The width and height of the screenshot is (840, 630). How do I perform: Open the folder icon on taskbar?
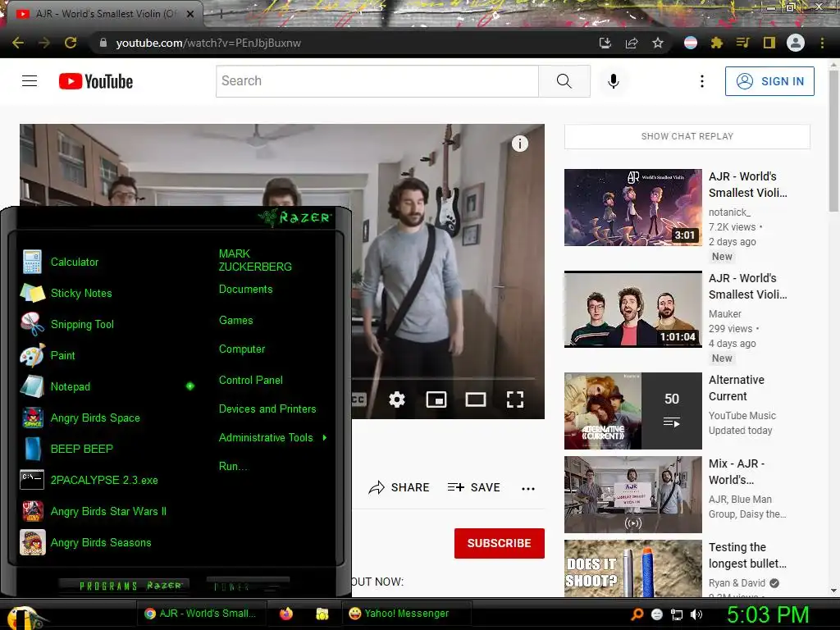(x=322, y=614)
